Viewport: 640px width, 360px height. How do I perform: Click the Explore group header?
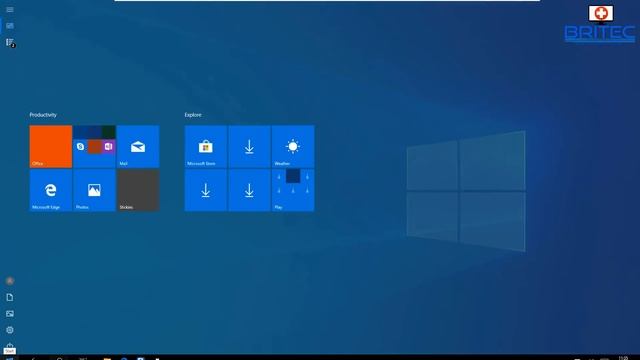(193, 115)
